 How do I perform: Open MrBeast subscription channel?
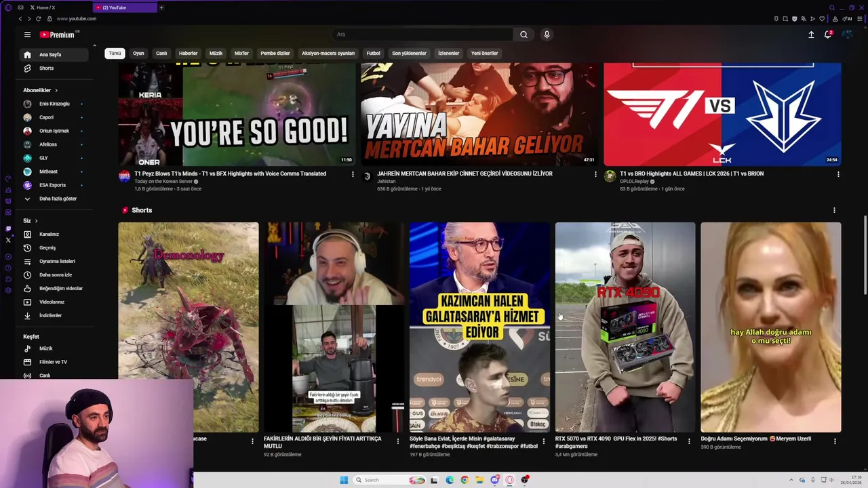click(x=55, y=171)
